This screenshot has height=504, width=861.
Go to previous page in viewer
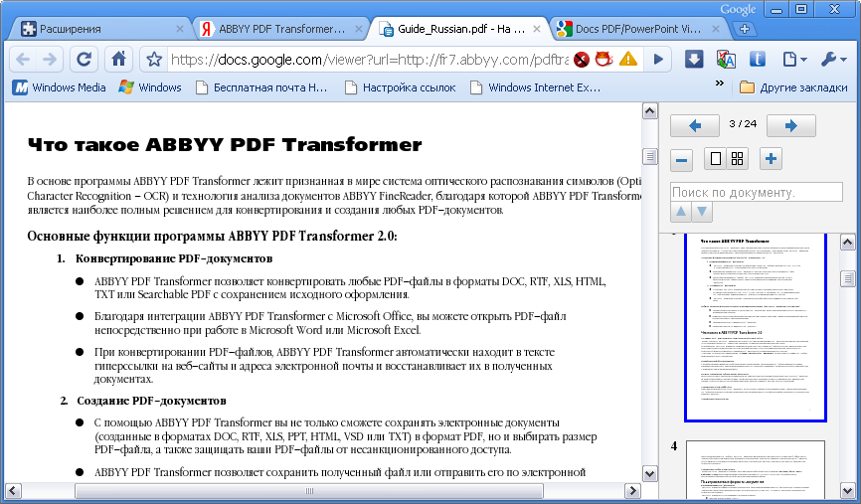(695, 125)
